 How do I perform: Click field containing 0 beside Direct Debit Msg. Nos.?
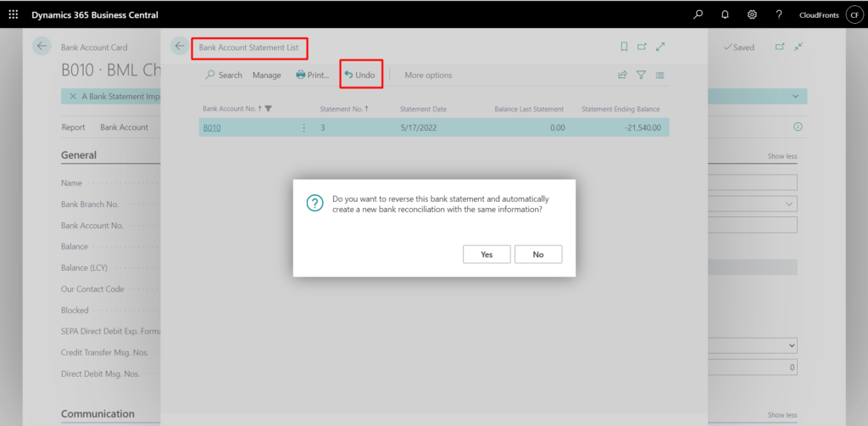coord(753,367)
